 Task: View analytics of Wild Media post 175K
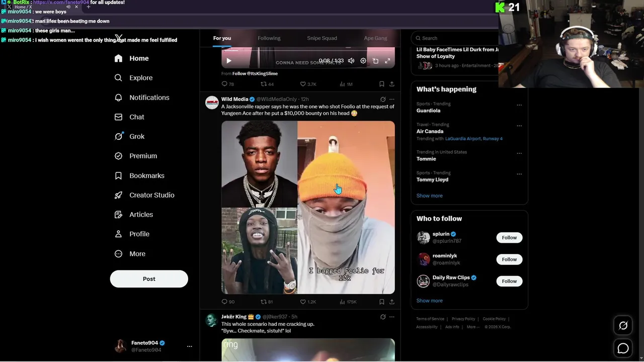[x=348, y=302]
